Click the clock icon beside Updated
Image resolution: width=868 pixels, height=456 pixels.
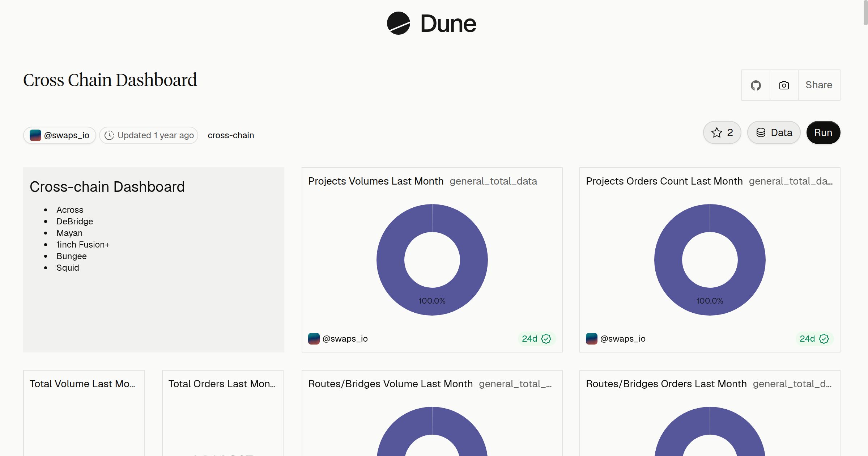point(109,135)
